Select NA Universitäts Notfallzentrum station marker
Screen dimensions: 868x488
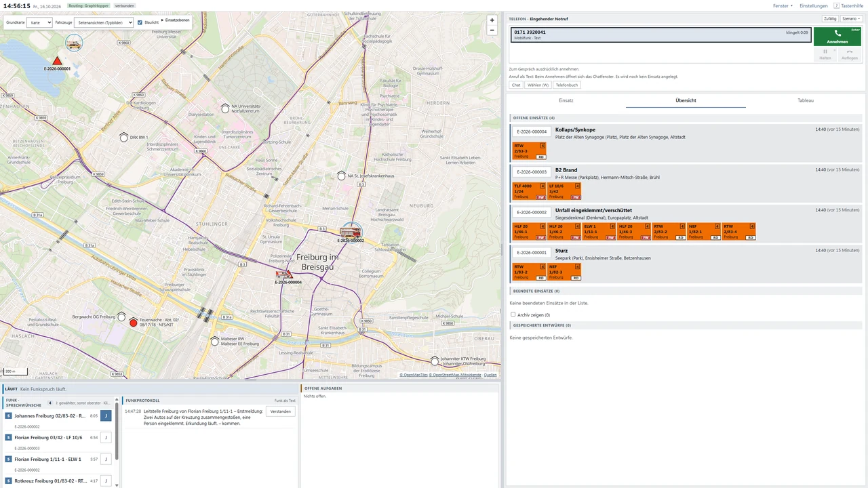click(225, 108)
